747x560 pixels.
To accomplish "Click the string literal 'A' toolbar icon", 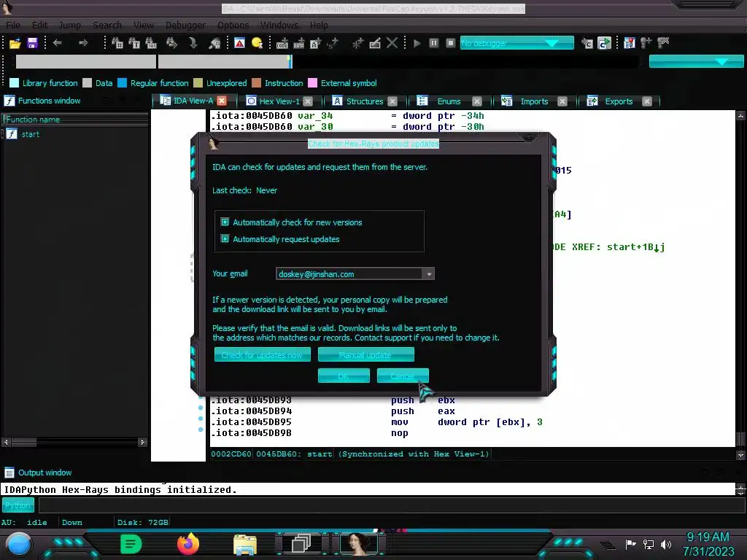I will (x=315, y=43).
